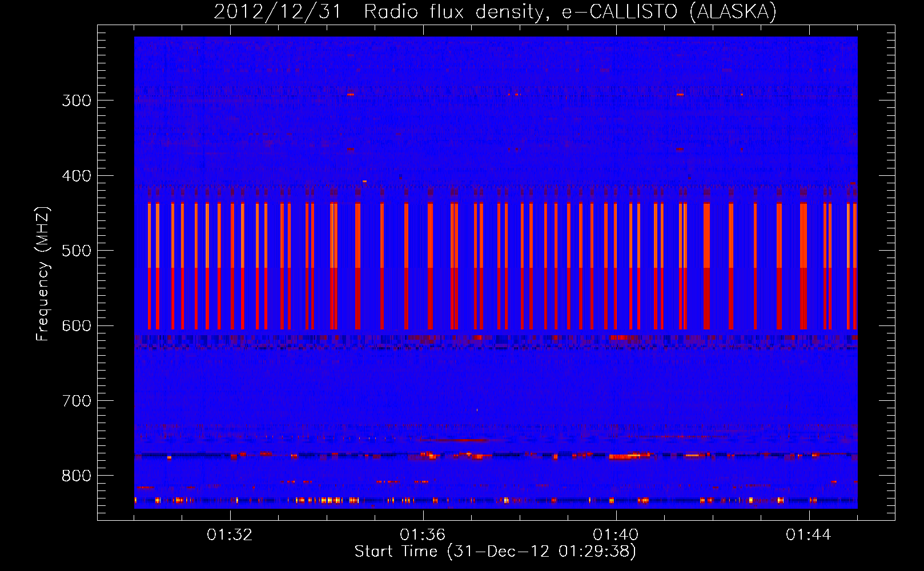Click the 400 frequency tick label
The image size is (924, 571).
[77, 176]
